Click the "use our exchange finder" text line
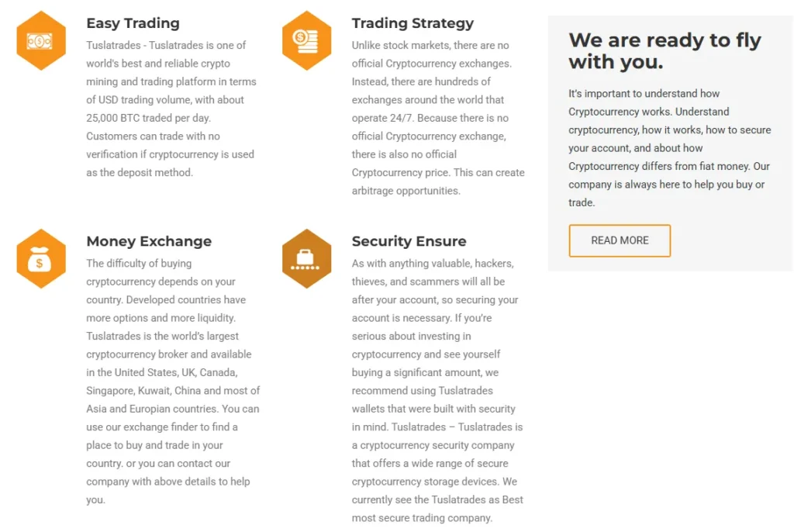This screenshot has height=532, width=794. coord(162,427)
